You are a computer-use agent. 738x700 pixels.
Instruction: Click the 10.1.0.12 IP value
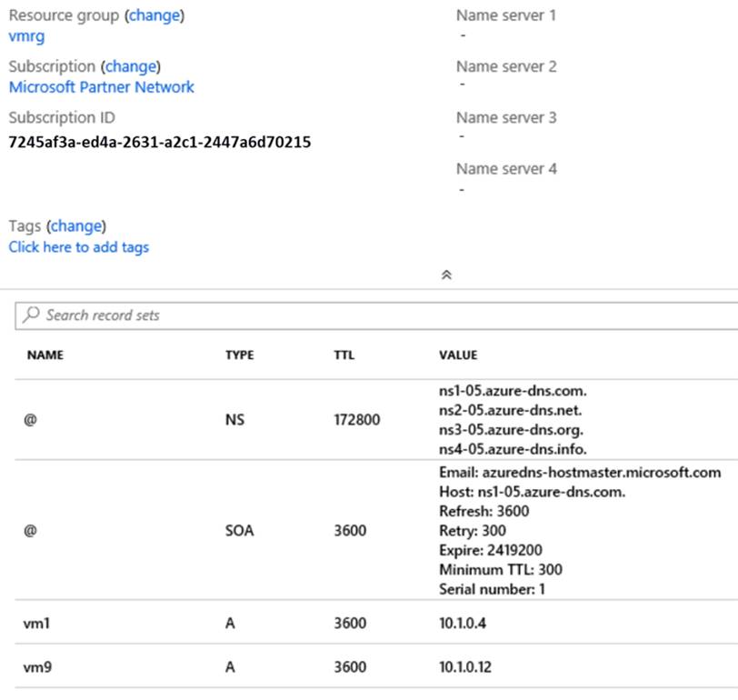[x=469, y=667]
